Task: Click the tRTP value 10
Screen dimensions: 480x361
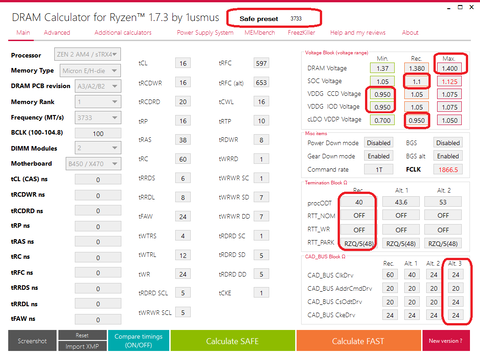Action: [x=261, y=121]
